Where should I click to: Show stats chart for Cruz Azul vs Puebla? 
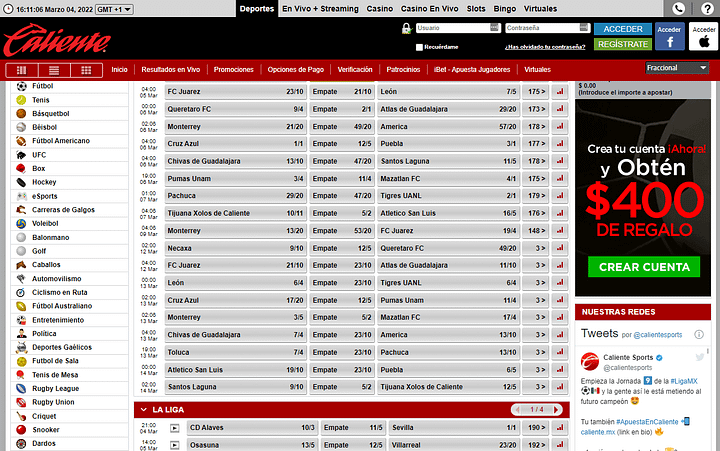pos(560,144)
